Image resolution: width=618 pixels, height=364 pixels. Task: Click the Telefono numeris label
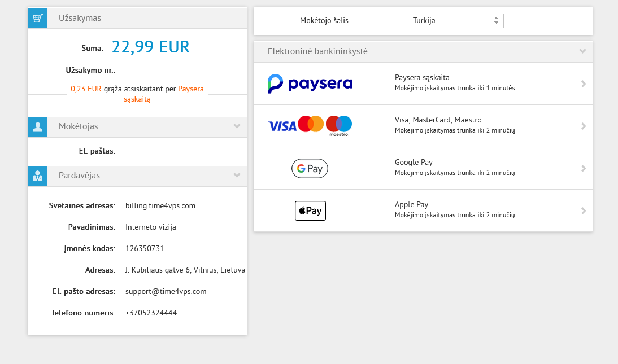(83, 313)
